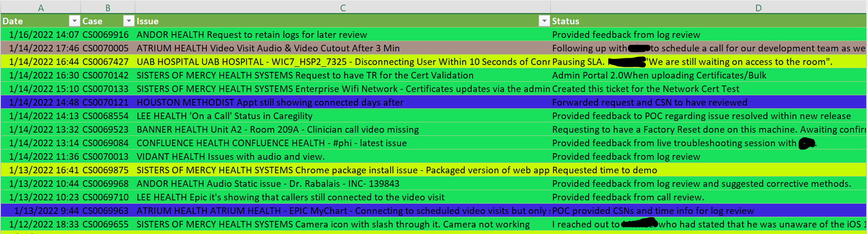Select case cell CS0070013
868x234 pixels.
tap(108, 156)
